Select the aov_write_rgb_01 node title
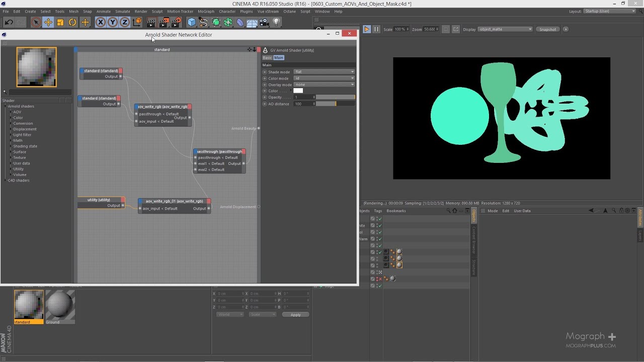The height and width of the screenshot is (362, 644). click(175, 201)
